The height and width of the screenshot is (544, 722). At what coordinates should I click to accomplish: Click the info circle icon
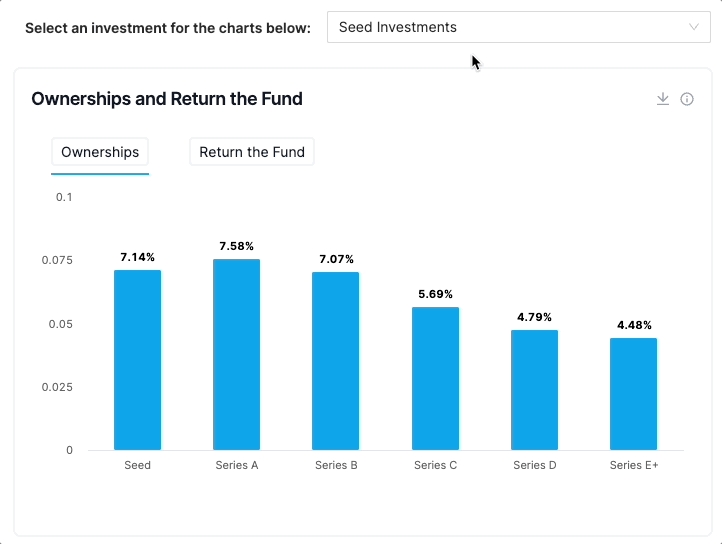click(687, 99)
